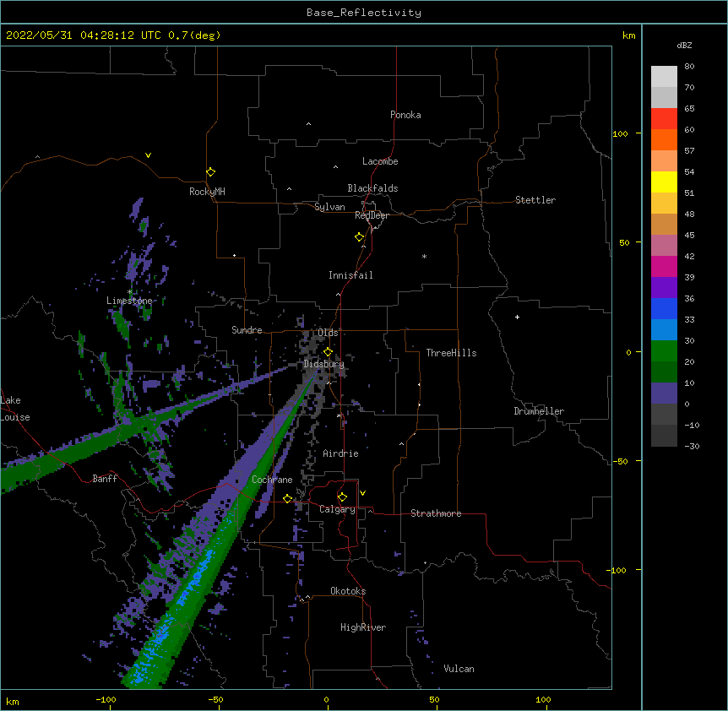The height and width of the screenshot is (711, 728).
Task: Click the 80 value on the dBZ legend
Action: pos(689,67)
